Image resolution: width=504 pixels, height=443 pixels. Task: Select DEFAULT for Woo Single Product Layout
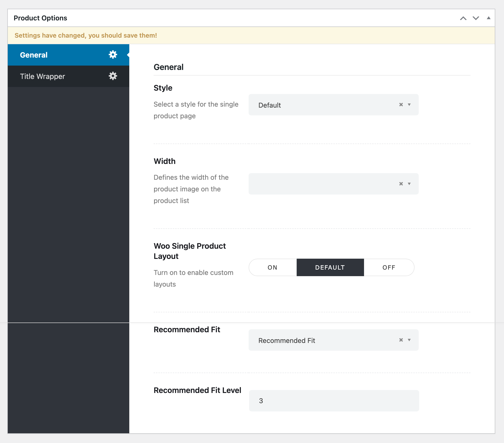330,267
